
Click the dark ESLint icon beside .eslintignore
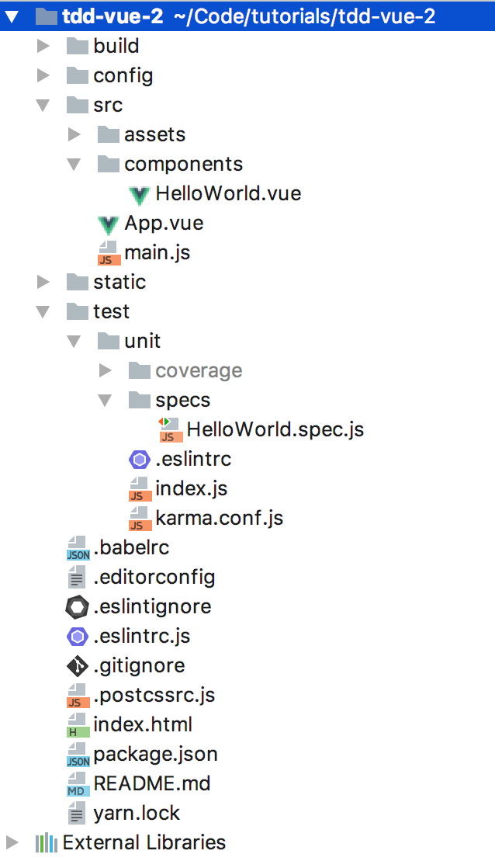click(78, 606)
